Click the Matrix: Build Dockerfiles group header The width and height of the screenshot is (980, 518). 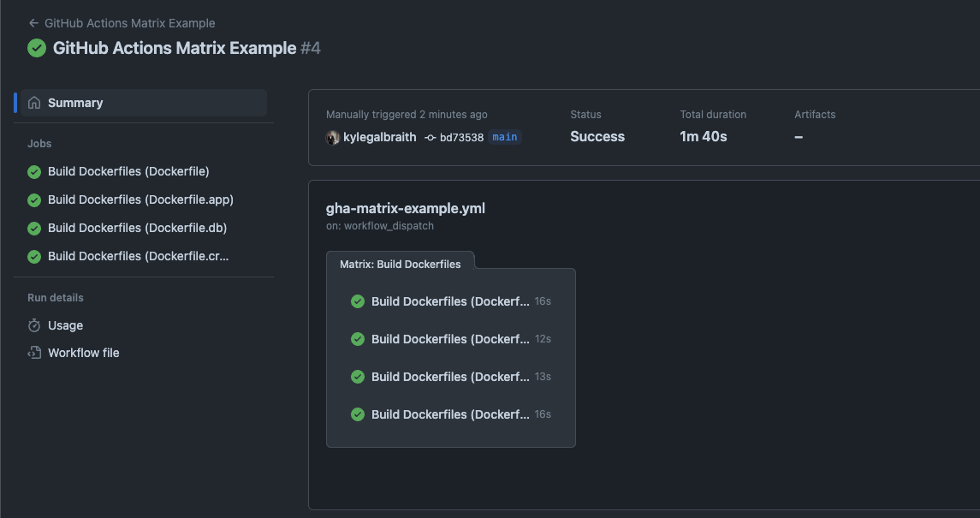click(401, 264)
